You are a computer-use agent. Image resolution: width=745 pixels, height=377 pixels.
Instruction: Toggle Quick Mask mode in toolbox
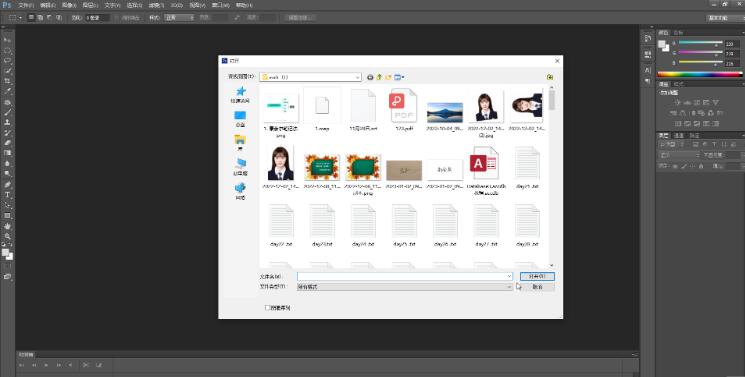click(x=8, y=266)
